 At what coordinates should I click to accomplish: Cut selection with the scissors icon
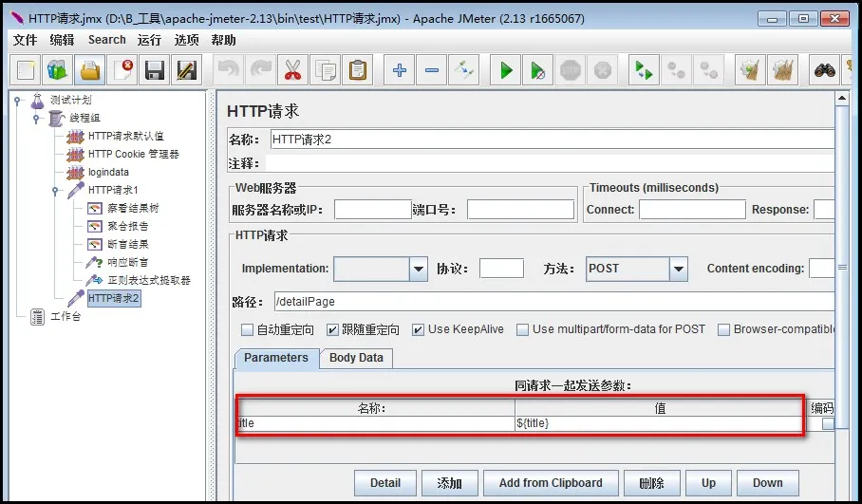[292, 70]
